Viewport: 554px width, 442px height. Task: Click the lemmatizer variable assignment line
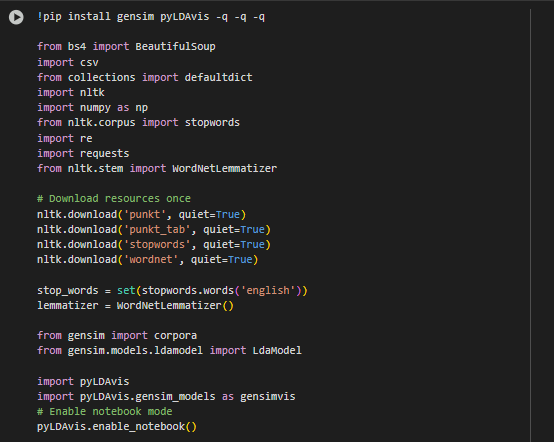[x=135, y=306]
